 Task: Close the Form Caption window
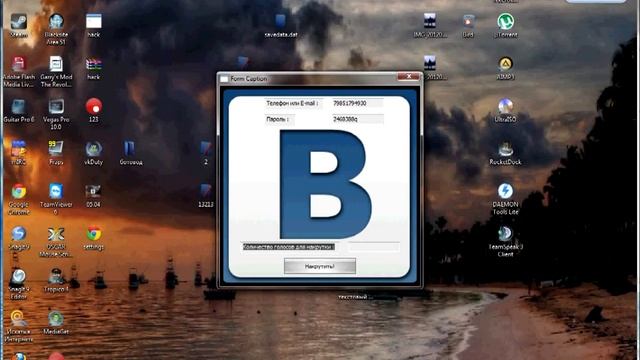(408, 77)
